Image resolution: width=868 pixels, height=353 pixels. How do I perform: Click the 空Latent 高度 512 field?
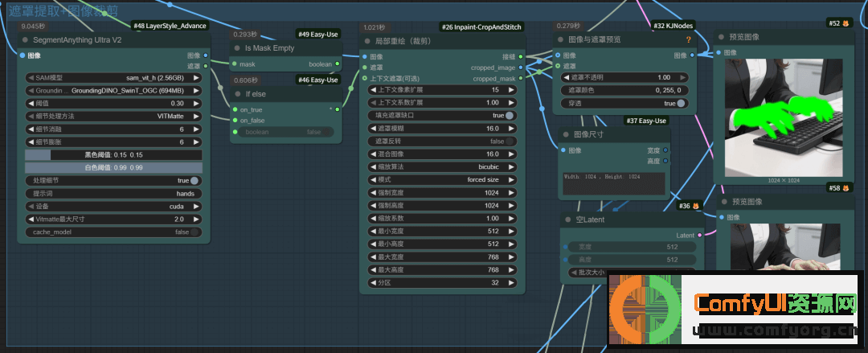tap(633, 260)
